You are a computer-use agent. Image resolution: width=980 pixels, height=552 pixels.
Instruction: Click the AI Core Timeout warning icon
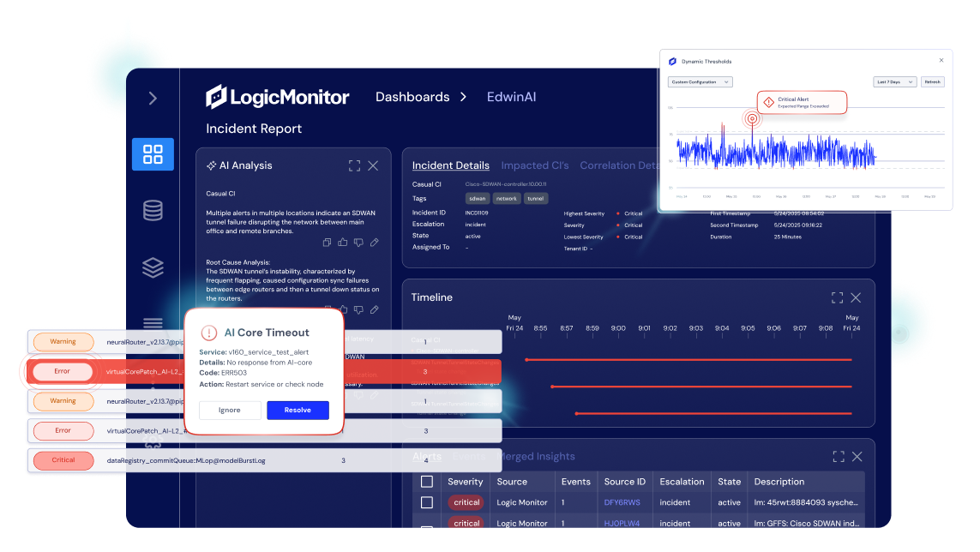[208, 333]
